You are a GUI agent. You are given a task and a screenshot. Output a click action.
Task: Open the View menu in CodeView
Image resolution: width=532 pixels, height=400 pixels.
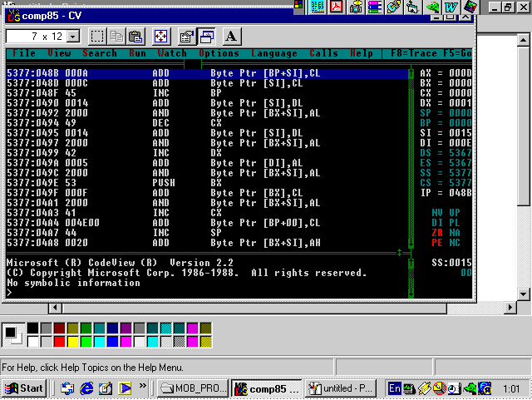pos(59,53)
